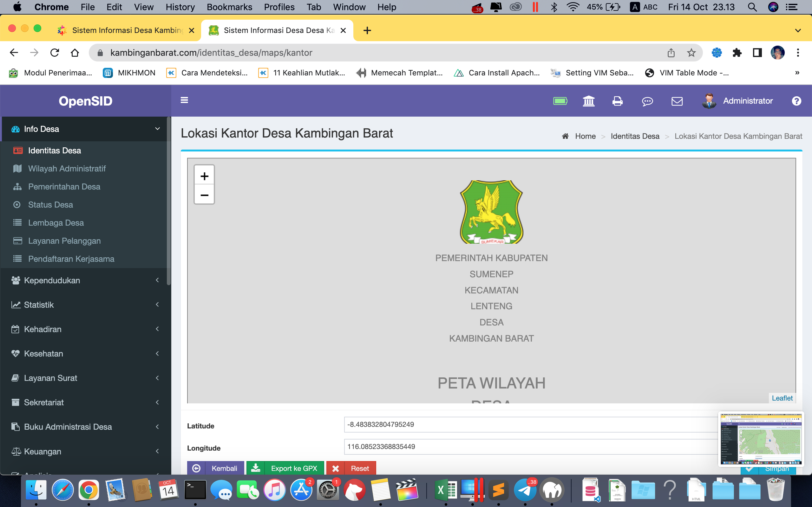812x507 pixels.
Task: Open the Bookmarks menu in the menu bar
Action: pos(230,7)
